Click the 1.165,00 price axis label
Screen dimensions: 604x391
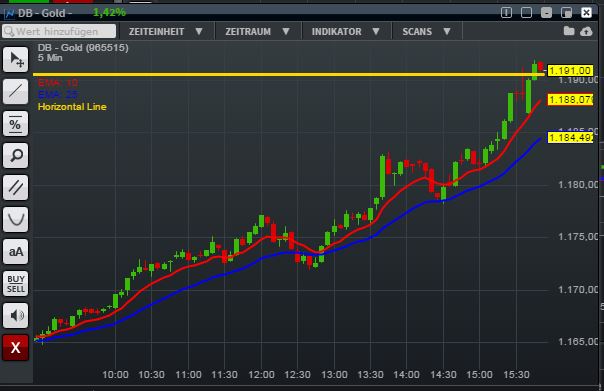(578, 342)
